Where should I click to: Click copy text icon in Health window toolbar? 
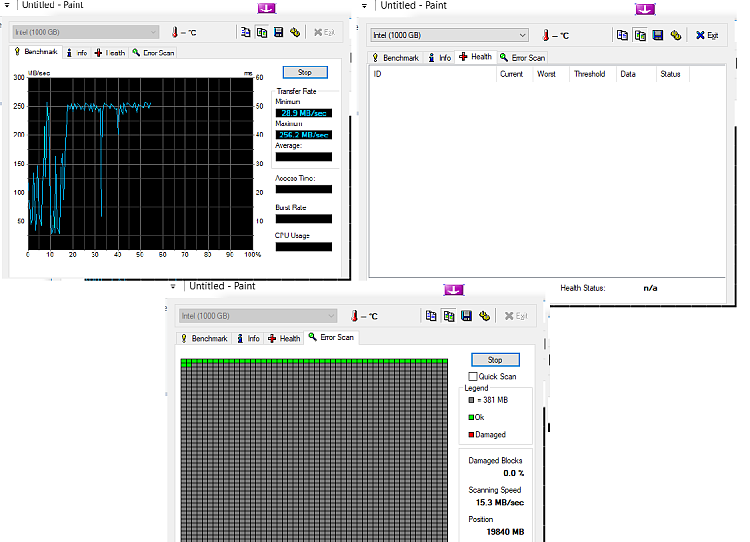[x=622, y=35]
